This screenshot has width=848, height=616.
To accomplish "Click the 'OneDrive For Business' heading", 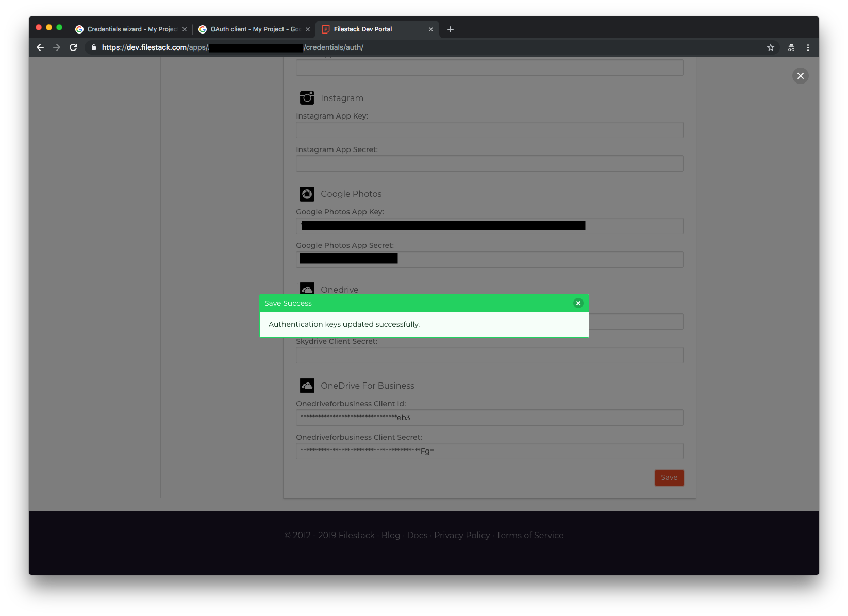I will point(368,386).
